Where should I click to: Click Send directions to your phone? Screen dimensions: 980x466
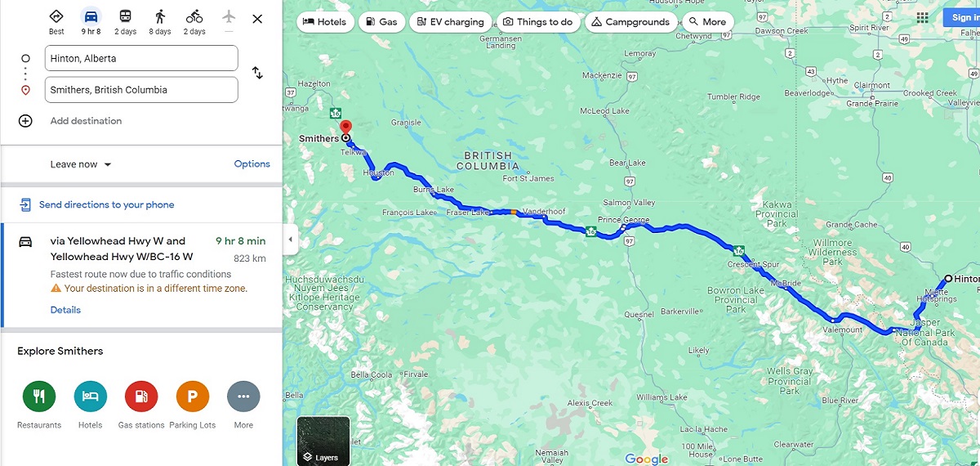(106, 205)
